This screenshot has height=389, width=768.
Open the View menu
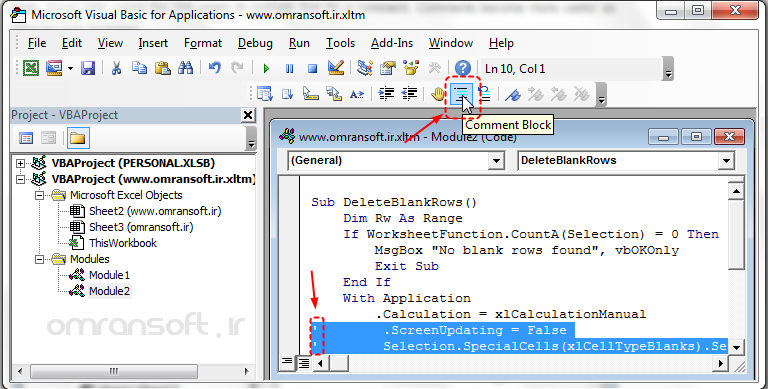[x=110, y=43]
